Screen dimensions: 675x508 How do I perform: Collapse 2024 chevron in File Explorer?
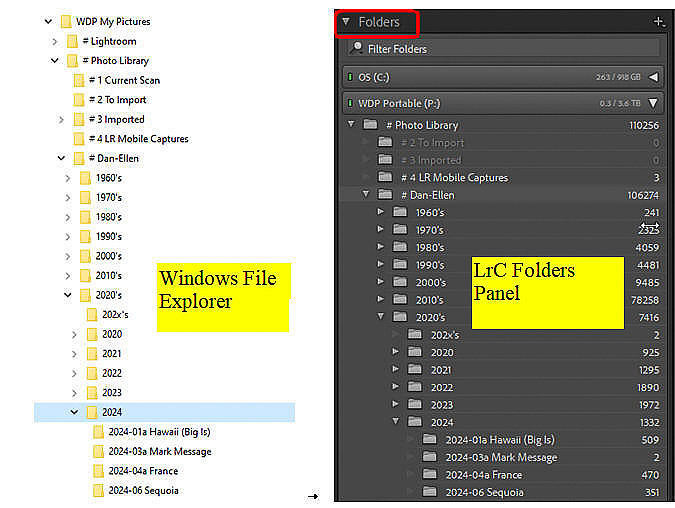[x=74, y=412]
